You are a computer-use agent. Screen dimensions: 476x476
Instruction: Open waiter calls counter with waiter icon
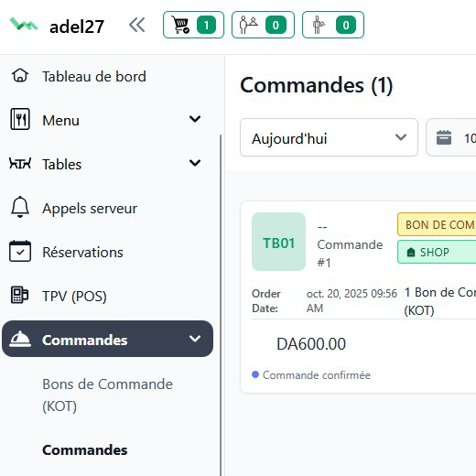333,25
